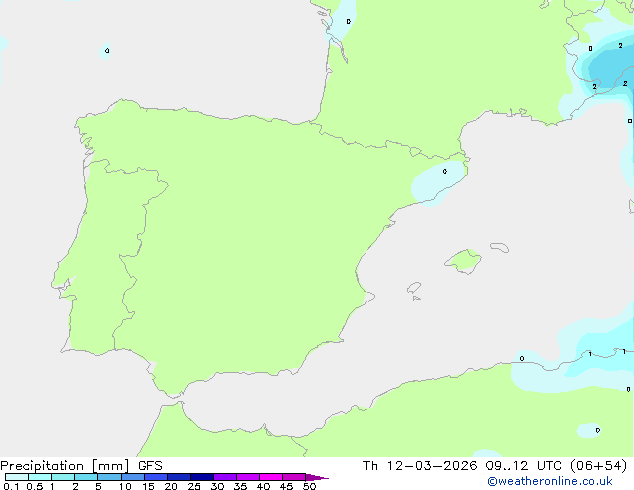The image size is (634, 490).
Task: Click the legend swatch between 0.1 and 0.5
Action: click(17, 477)
